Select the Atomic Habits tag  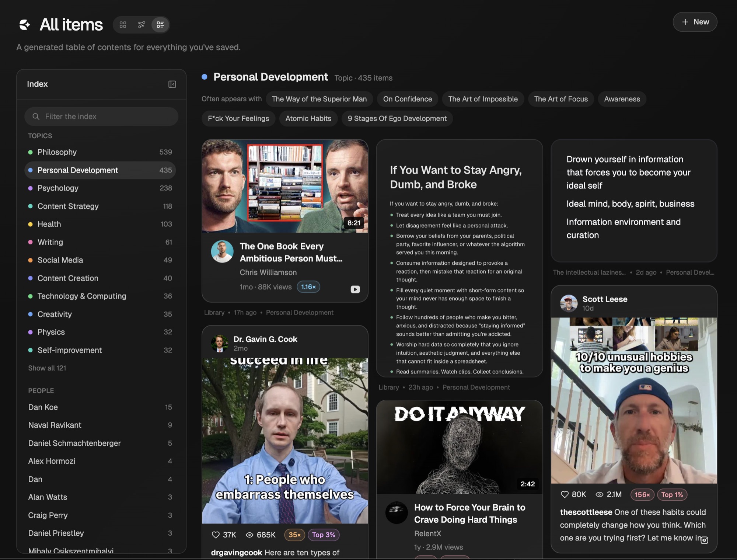click(308, 119)
